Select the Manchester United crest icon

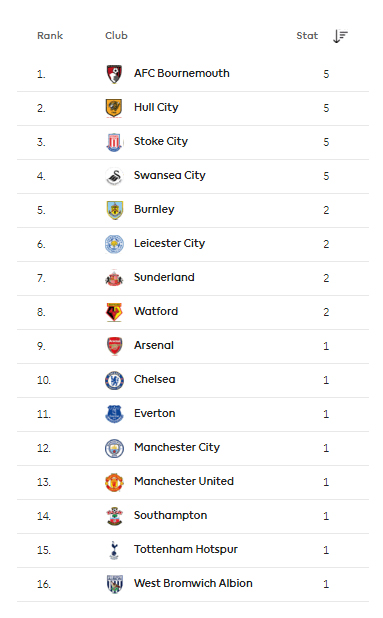tap(114, 482)
